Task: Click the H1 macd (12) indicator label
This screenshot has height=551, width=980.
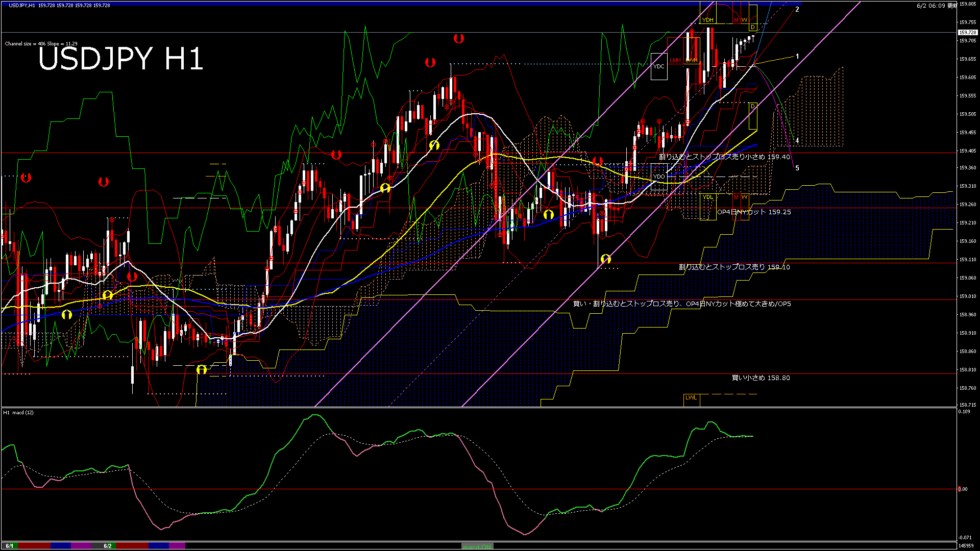Action: [18, 412]
